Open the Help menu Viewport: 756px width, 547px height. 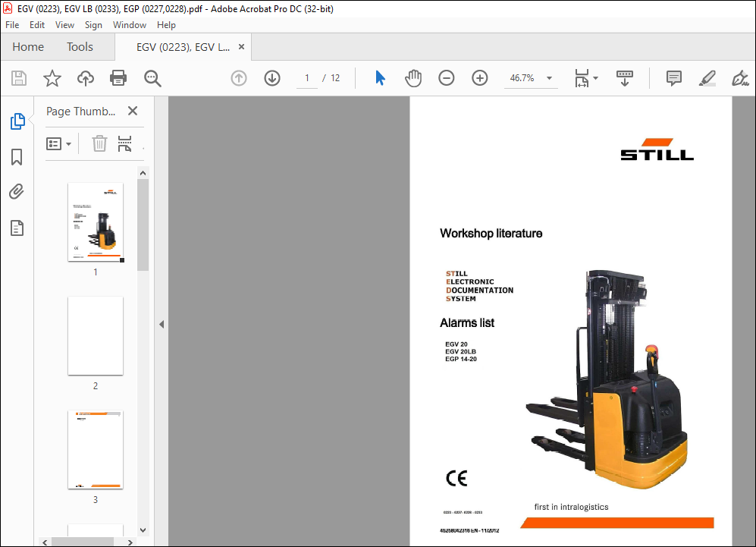(166, 25)
